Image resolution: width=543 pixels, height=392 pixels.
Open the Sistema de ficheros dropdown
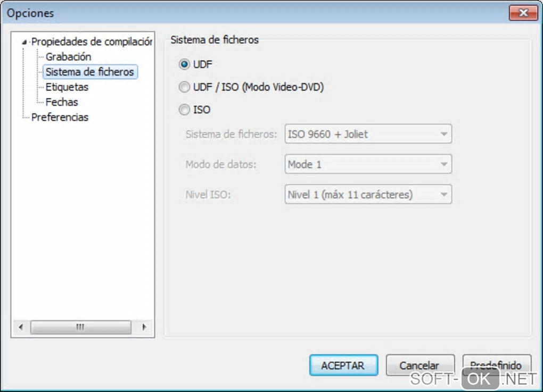(x=368, y=135)
